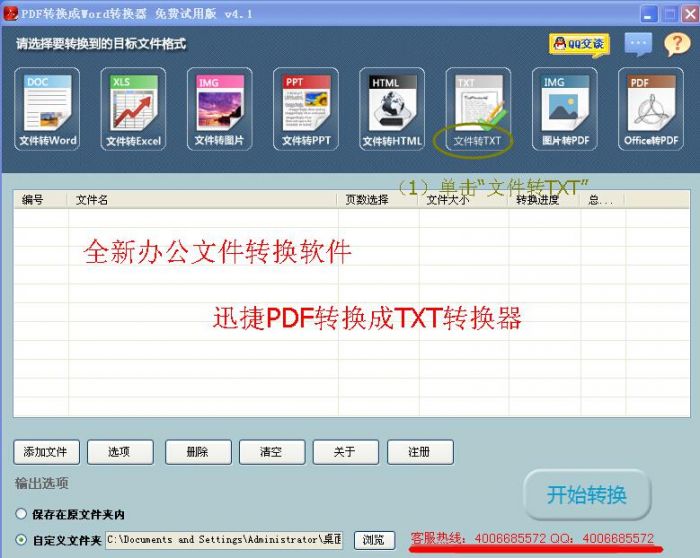
Task: Click the 注册 register button
Action: click(420, 452)
